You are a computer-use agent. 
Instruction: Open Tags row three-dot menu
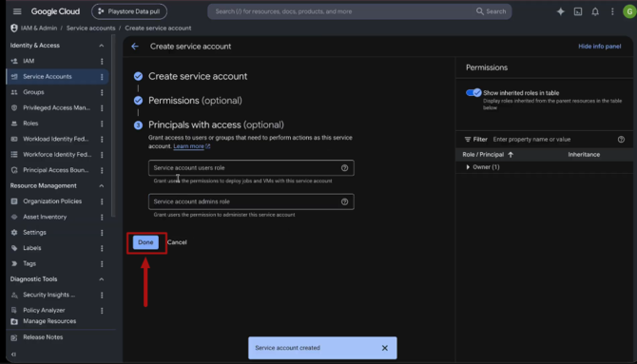[x=102, y=263]
